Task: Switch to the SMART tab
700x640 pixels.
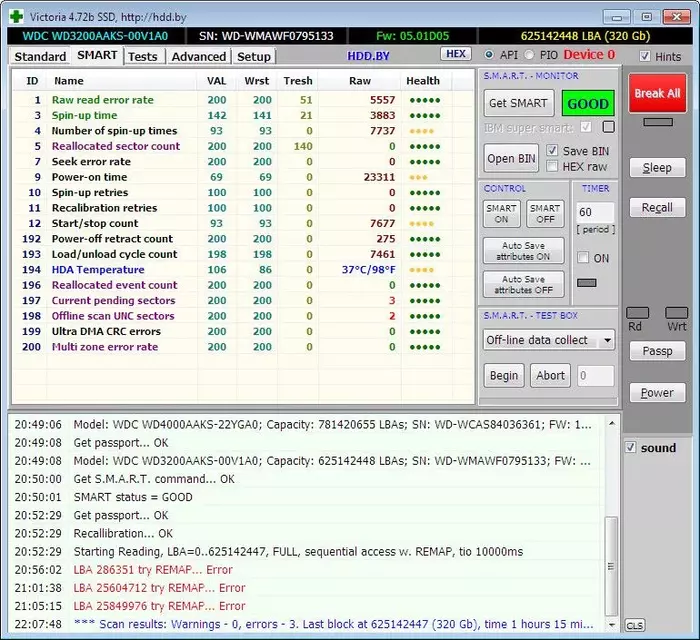Action: point(97,55)
